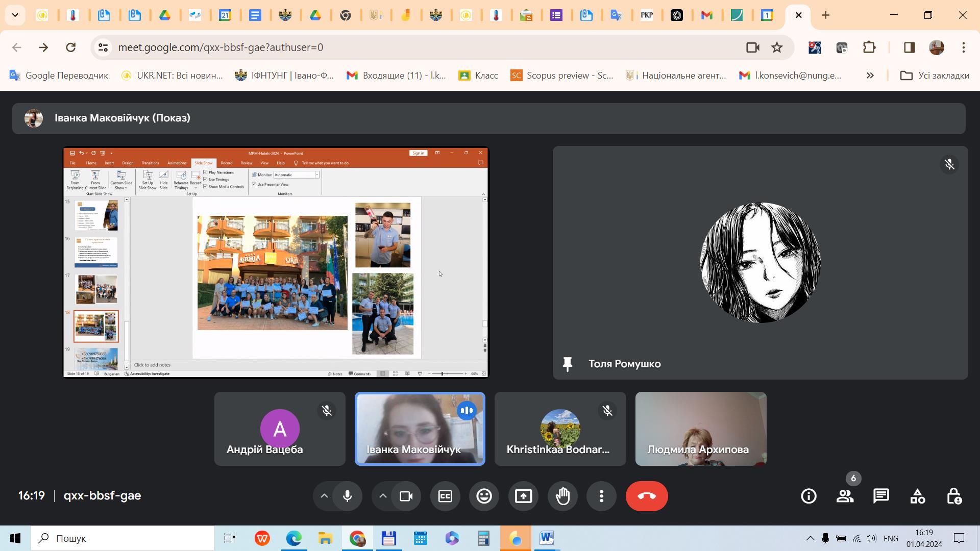980x551 pixels.
Task: Click Толя Ромушко pinned video tile
Action: [760, 263]
